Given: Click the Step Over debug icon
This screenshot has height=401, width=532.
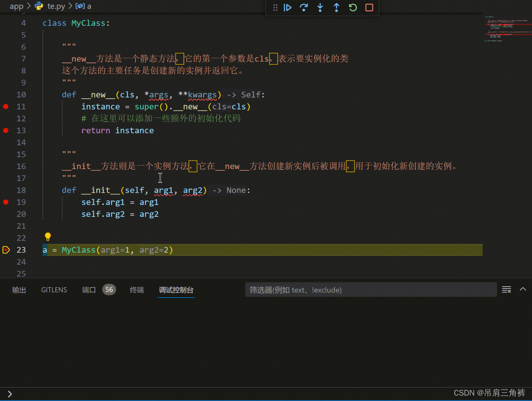Looking at the screenshot, I should (x=304, y=7).
